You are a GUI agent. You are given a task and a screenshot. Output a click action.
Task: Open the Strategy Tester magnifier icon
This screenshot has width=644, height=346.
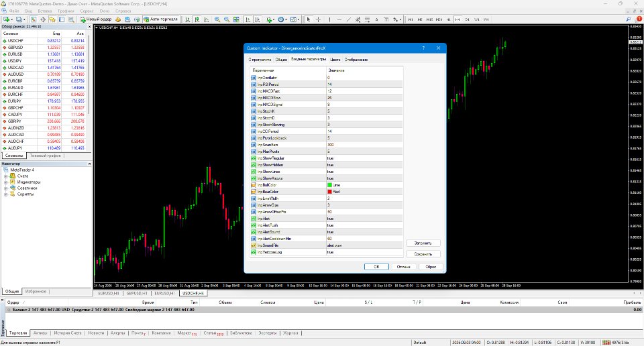pyautogui.click(x=71, y=19)
